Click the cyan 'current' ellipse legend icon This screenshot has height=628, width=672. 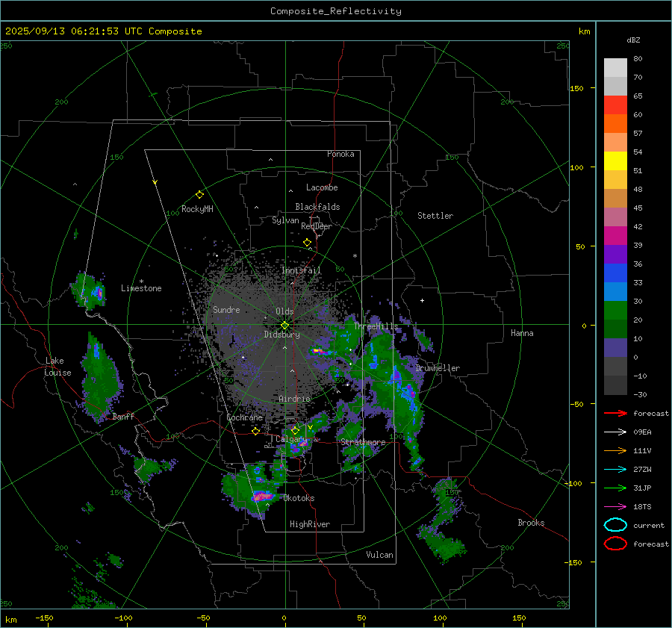[615, 525]
